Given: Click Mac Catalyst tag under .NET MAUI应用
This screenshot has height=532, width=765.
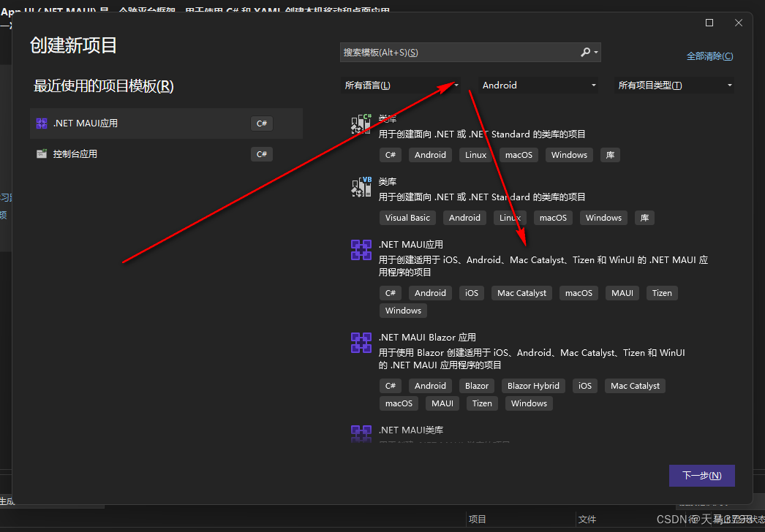Looking at the screenshot, I should click(x=521, y=293).
